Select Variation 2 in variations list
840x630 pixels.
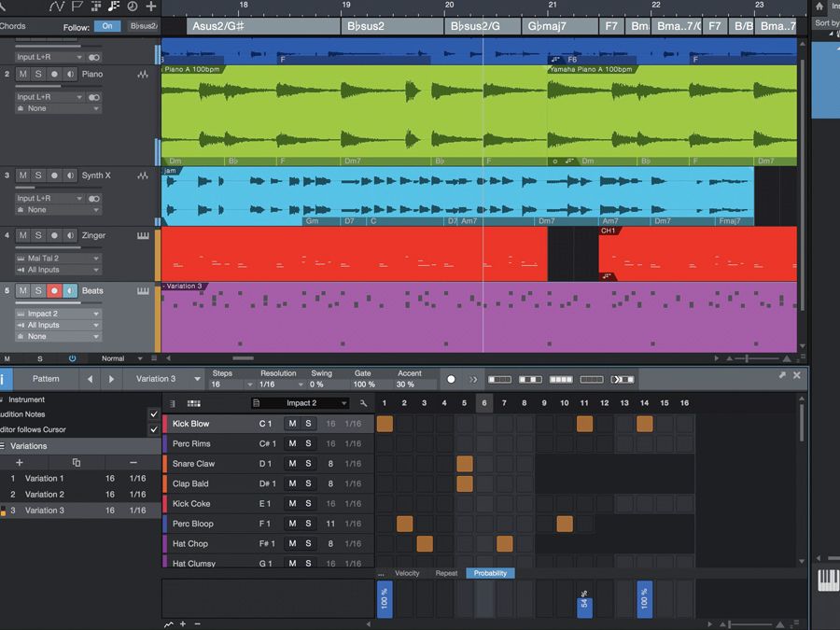point(80,495)
